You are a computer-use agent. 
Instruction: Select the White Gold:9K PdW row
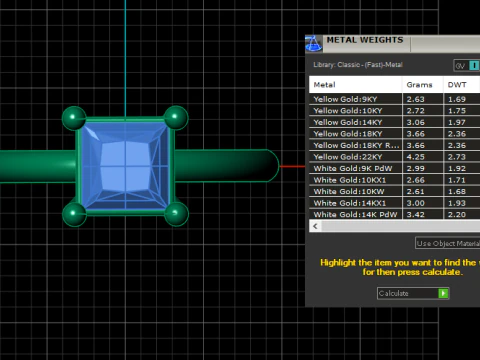(394, 168)
